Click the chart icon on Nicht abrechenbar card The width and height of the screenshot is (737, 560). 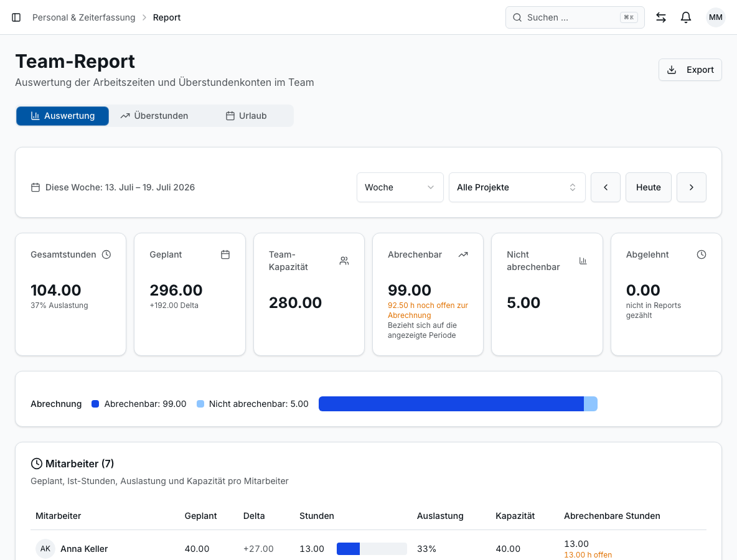pos(583,261)
